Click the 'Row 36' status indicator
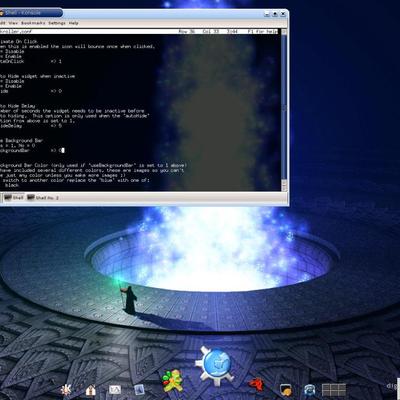 (187, 31)
